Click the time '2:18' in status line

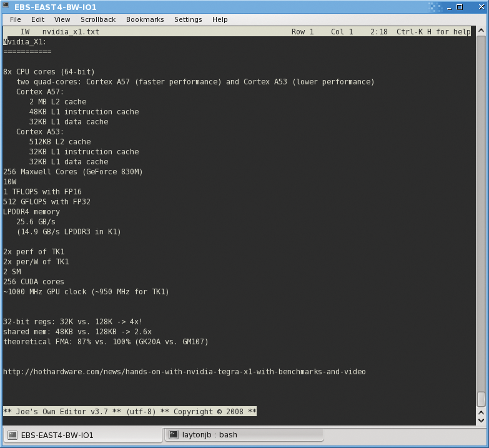(x=379, y=31)
